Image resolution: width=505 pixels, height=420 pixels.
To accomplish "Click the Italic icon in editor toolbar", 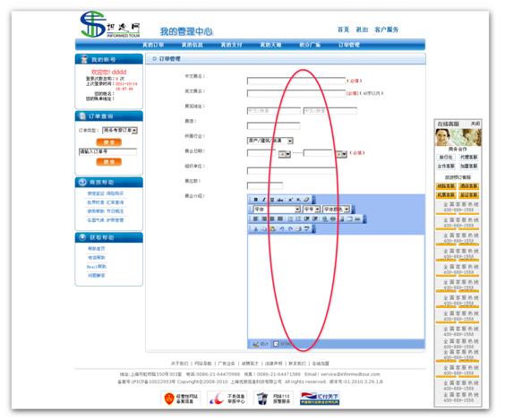I will tap(264, 200).
